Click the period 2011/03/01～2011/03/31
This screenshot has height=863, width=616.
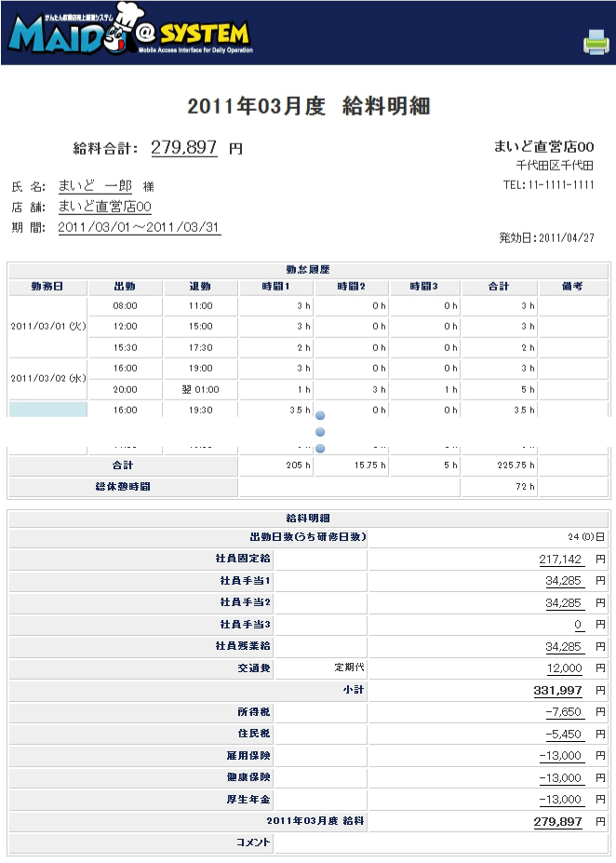pyautogui.click(x=140, y=227)
